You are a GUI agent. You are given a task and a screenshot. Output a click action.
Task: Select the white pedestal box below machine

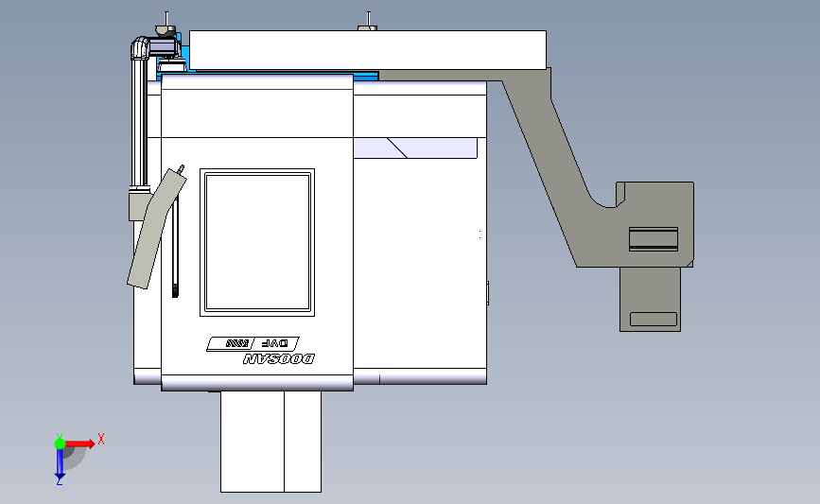270,442
